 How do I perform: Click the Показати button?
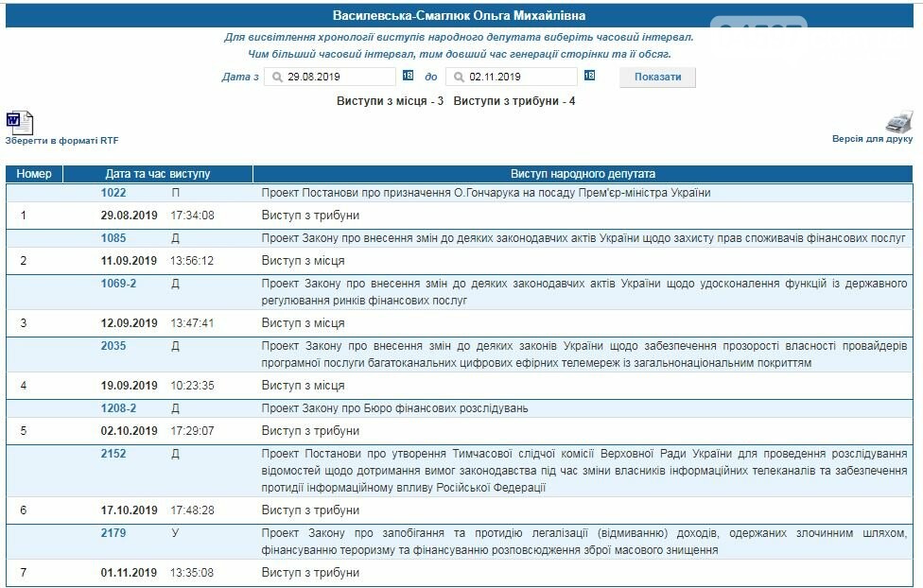pos(657,78)
